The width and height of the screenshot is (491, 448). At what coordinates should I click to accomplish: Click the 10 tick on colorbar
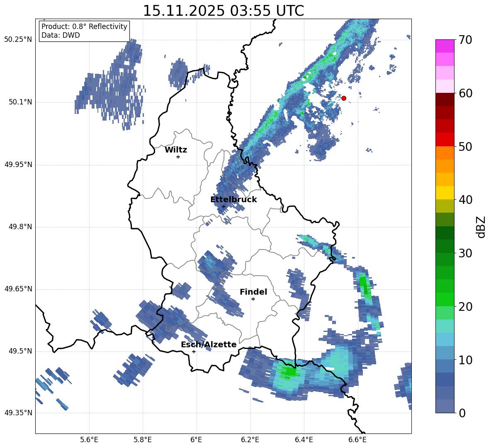pyautogui.click(x=465, y=360)
